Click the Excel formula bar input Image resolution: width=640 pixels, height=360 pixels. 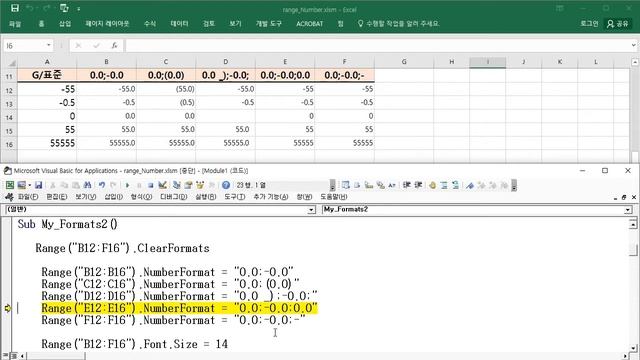pyautogui.click(x=378, y=45)
